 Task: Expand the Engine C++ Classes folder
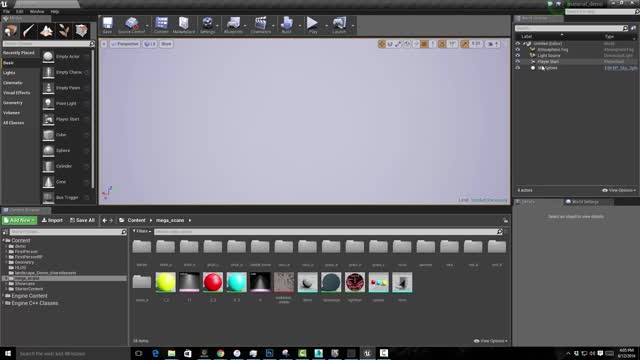click(x=3, y=303)
